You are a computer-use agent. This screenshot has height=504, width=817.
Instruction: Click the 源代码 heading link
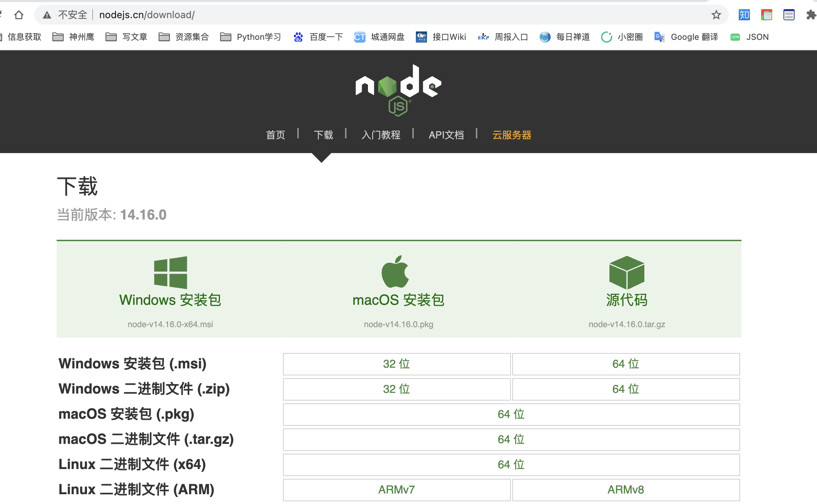(x=627, y=300)
